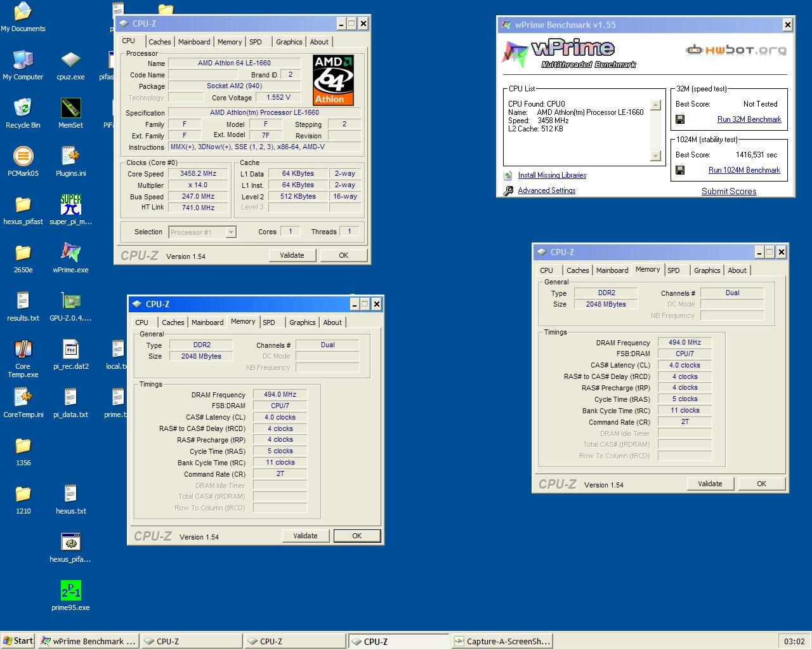Open hexus_pifa... desktop icon
812x650 pixels.
70,548
